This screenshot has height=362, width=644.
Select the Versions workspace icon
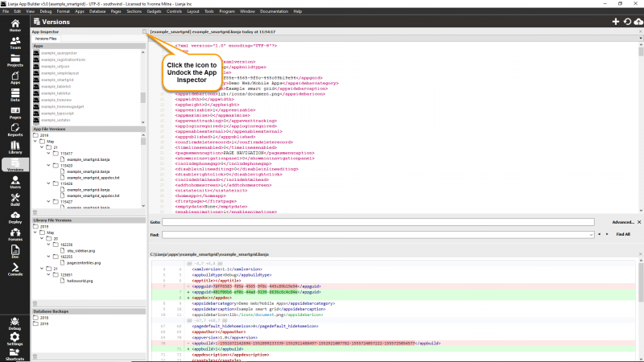pos(15,165)
